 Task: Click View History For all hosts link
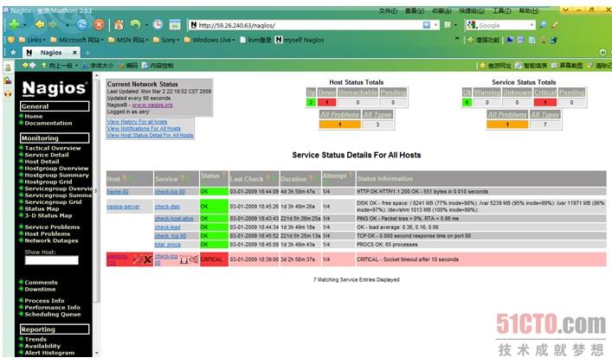(137, 122)
